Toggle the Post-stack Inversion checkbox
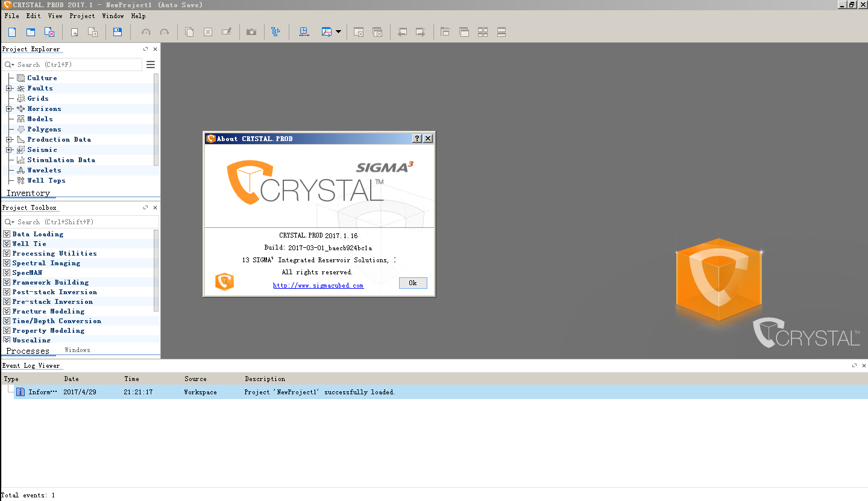The height and width of the screenshot is (501, 868). (x=7, y=292)
